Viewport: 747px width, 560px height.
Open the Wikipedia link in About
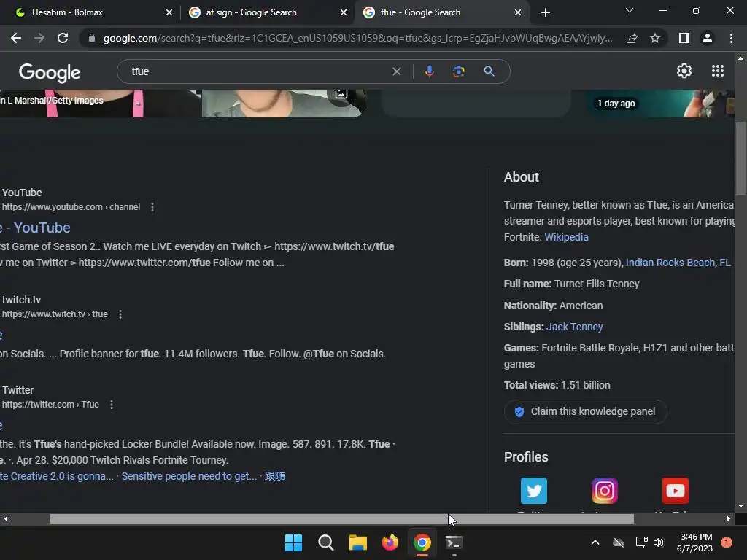click(566, 237)
